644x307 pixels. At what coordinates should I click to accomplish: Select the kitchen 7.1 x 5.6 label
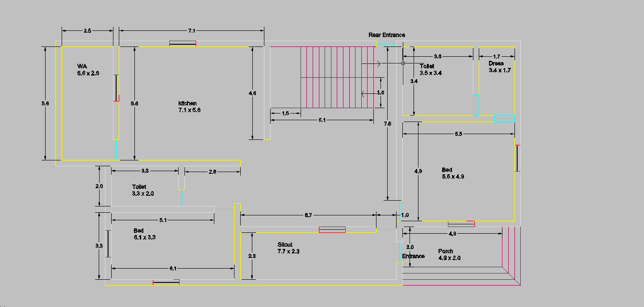189,106
